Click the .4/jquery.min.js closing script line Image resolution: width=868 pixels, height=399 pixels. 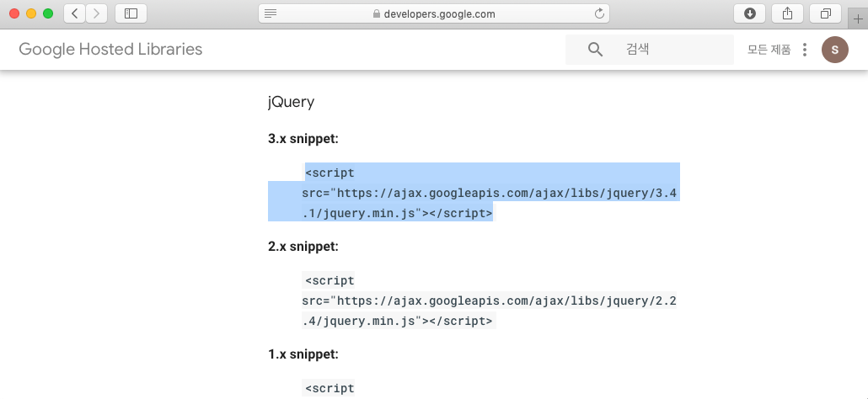point(397,321)
